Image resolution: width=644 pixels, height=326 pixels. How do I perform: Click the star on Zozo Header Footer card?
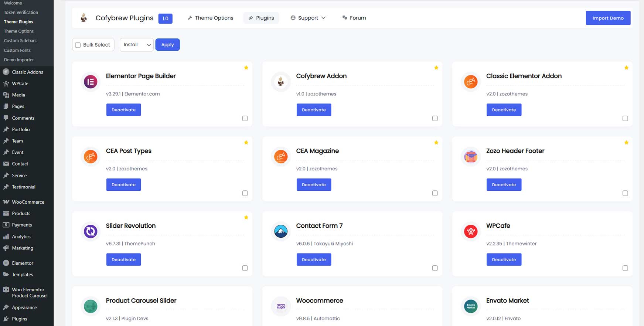626,143
